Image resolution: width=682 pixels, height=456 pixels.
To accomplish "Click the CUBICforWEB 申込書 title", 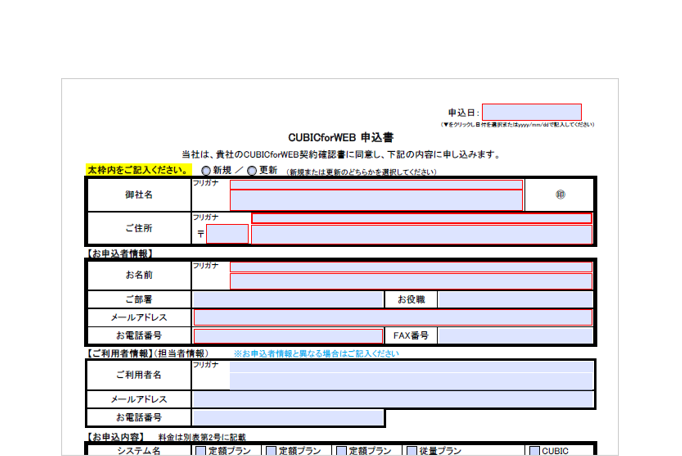I will pyautogui.click(x=341, y=137).
